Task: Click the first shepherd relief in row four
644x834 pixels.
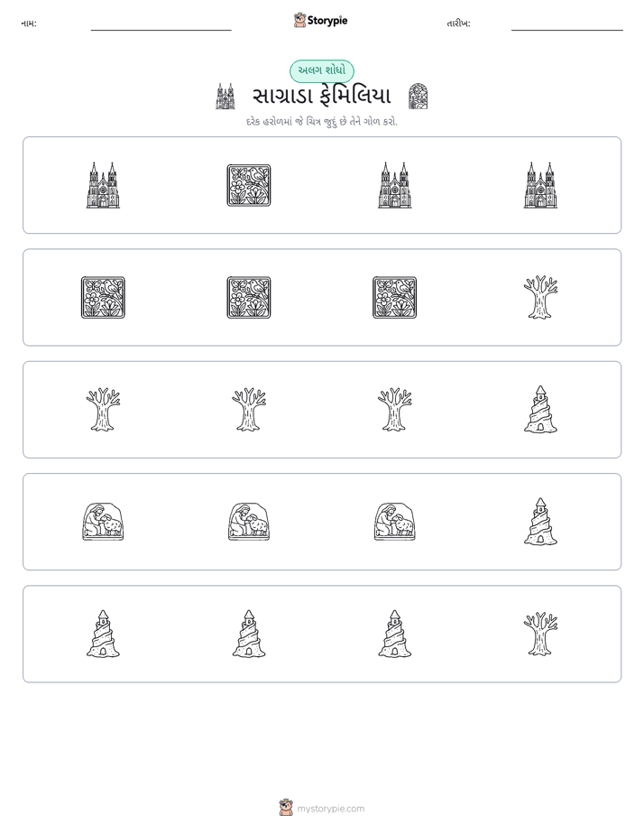Action: click(103, 522)
